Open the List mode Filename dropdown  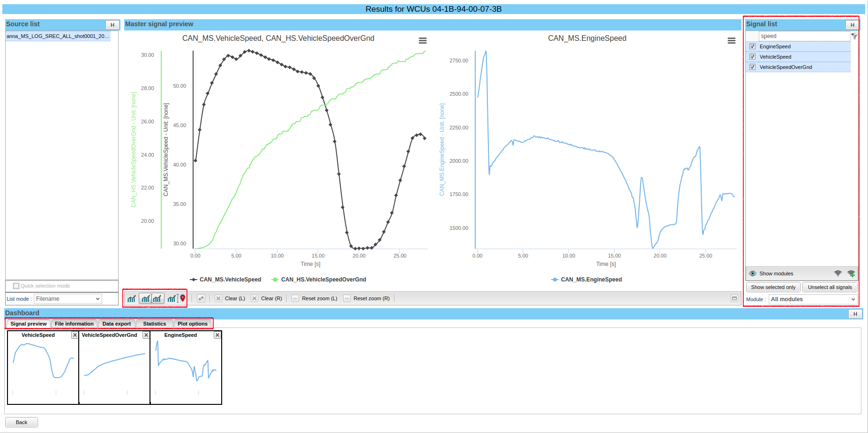[68, 299]
